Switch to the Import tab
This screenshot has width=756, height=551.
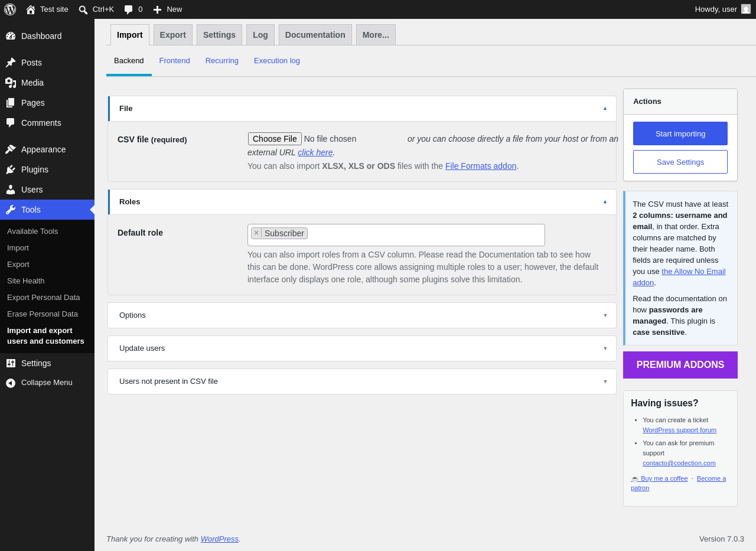pos(130,35)
